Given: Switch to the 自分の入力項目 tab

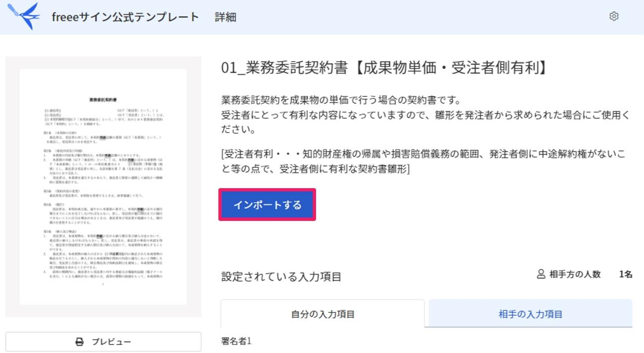Looking at the screenshot, I should (322, 314).
